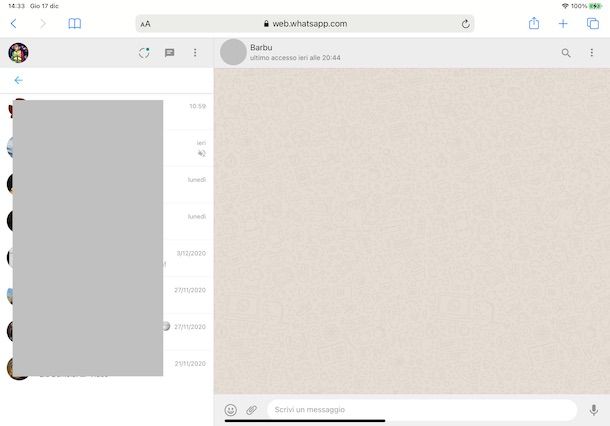This screenshot has height=426, width=610.
Task: Tap the Safari forward arrow
Action: click(x=43, y=24)
